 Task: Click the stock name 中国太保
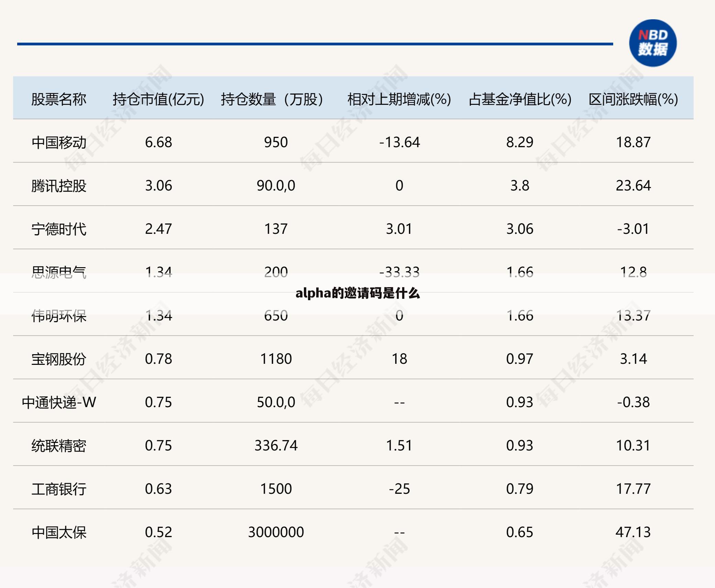pos(59,532)
